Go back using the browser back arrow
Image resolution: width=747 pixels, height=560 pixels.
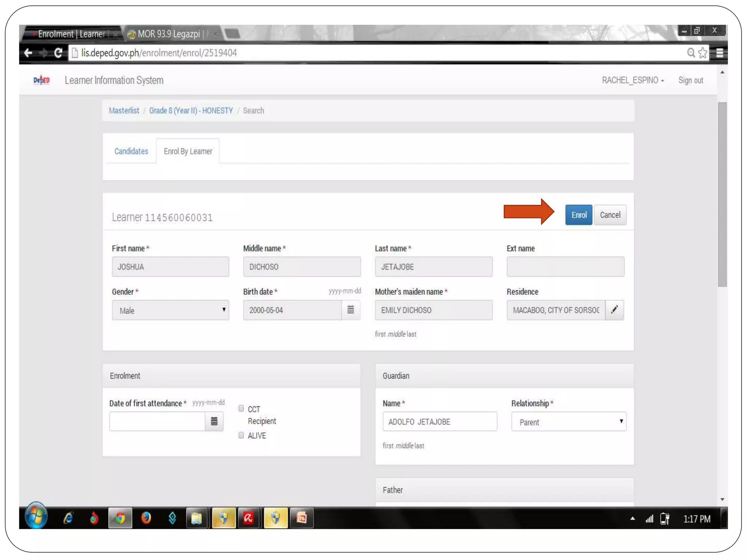(x=28, y=53)
